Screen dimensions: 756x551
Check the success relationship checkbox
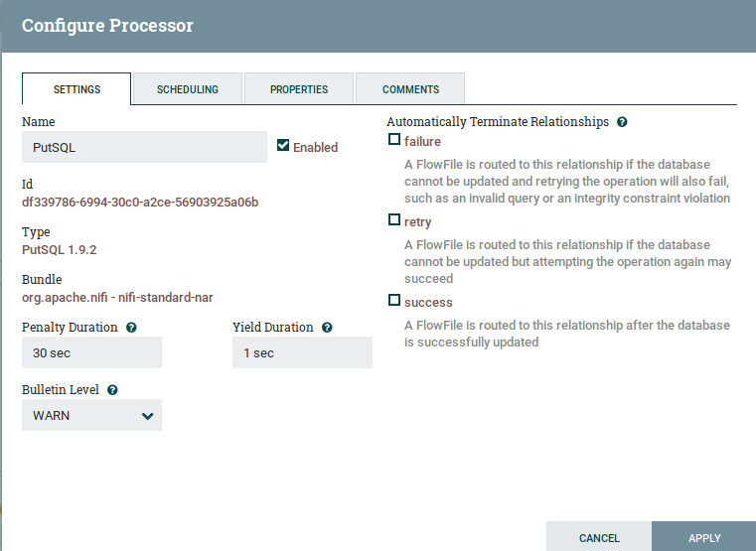pyautogui.click(x=394, y=300)
